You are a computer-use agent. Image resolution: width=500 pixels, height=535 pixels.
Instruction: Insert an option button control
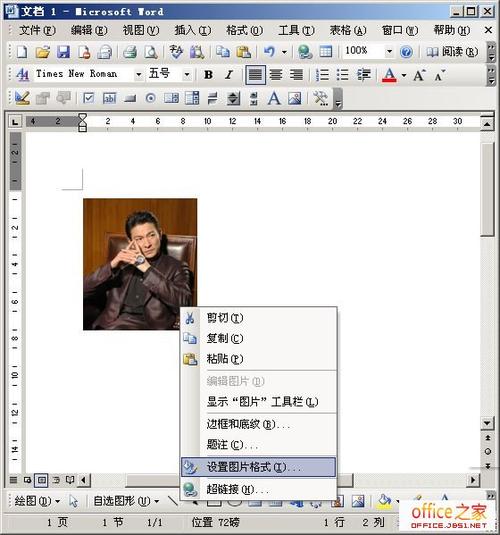[x=151, y=99]
